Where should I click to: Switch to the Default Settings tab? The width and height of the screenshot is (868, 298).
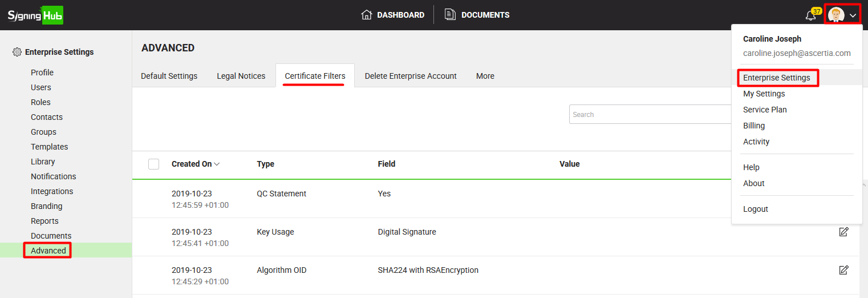coord(169,76)
